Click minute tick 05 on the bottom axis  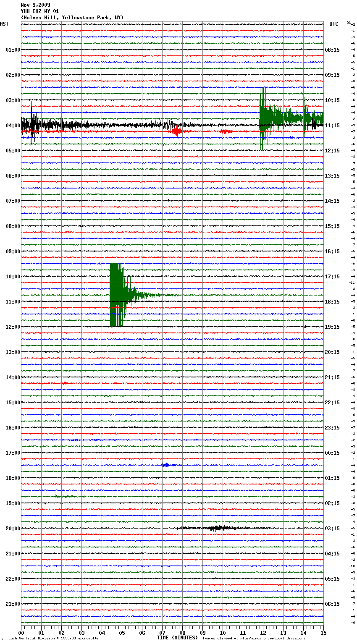(122, 633)
